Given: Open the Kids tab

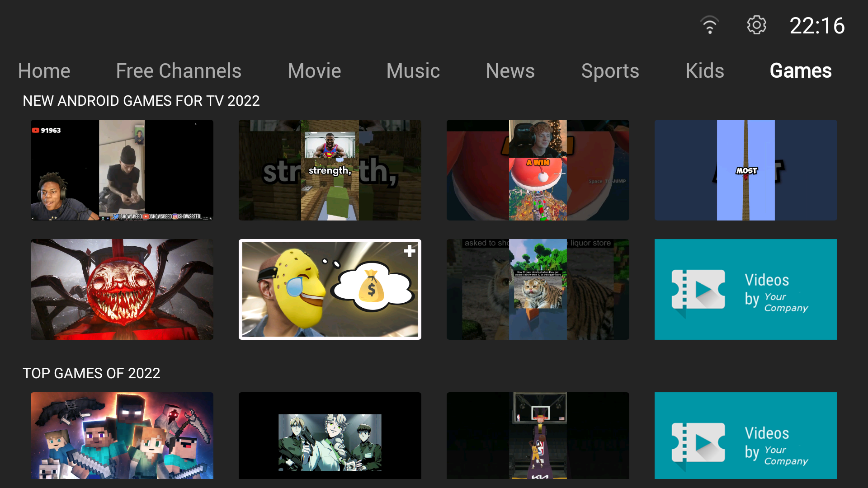Looking at the screenshot, I should (704, 71).
